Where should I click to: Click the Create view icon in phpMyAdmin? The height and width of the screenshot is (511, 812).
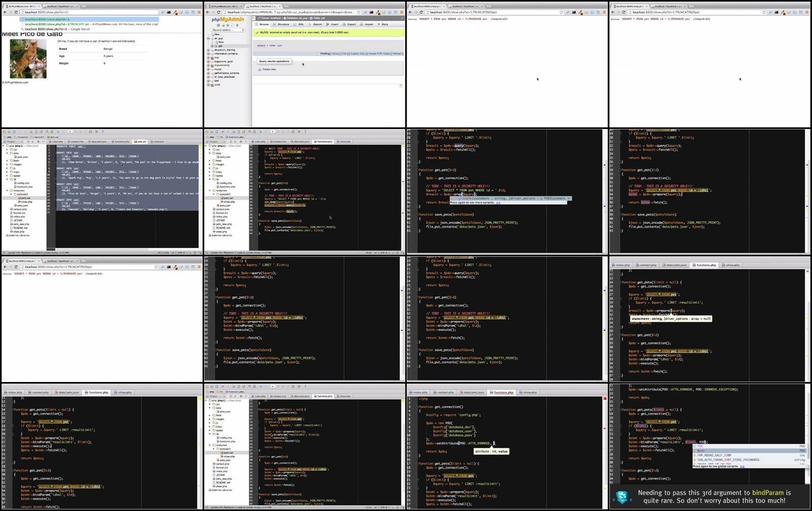(260, 70)
